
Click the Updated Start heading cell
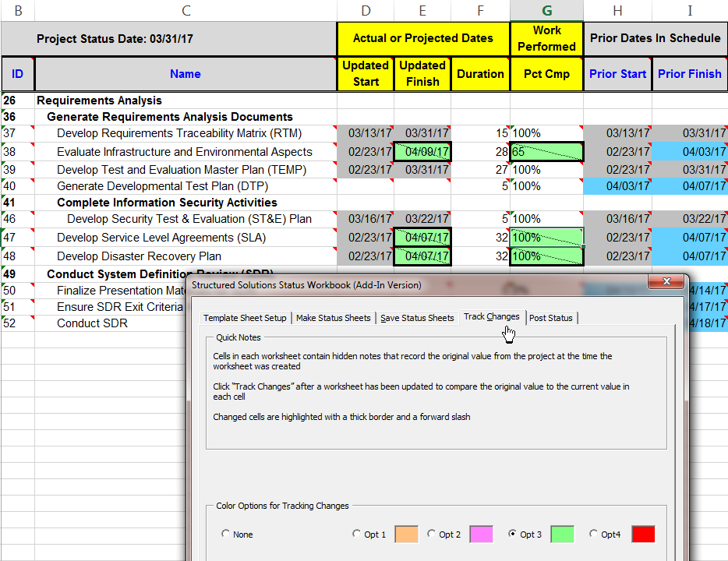coord(366,74)
